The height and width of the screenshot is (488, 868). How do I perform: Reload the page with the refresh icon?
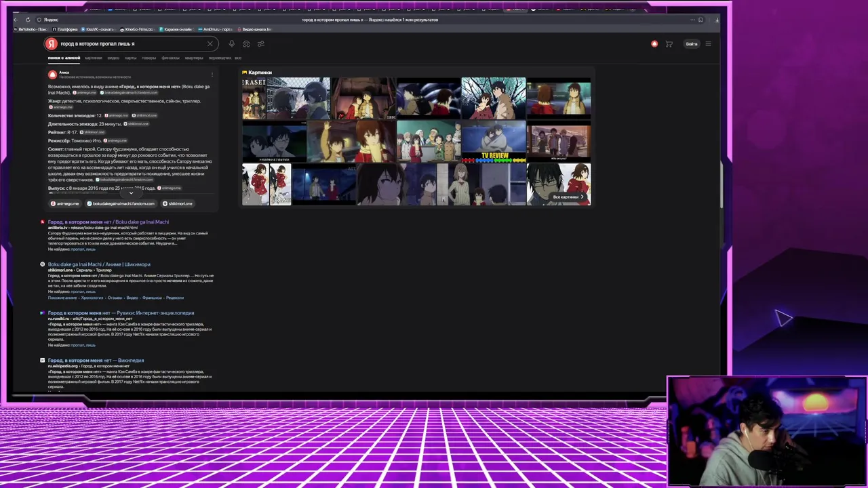[28, 20]
